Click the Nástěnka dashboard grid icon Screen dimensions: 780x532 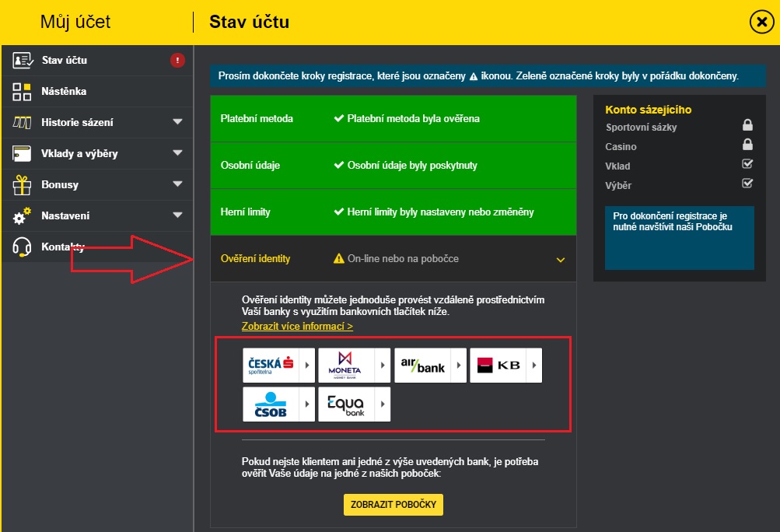[22, 92]
